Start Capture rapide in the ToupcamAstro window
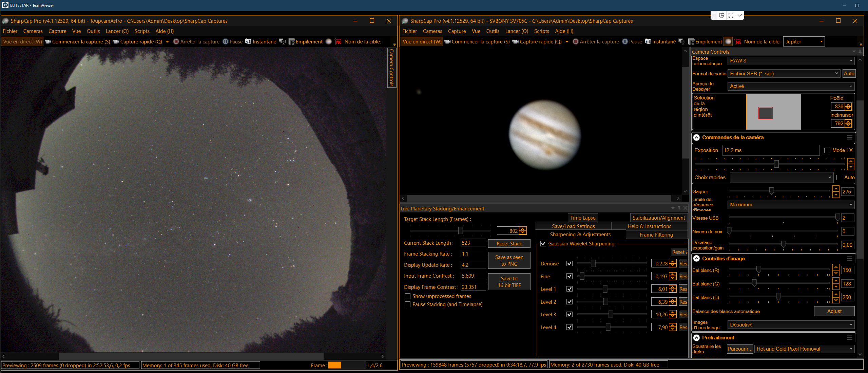The height and width of the screenshot is (373, 868). pos(138,42)
